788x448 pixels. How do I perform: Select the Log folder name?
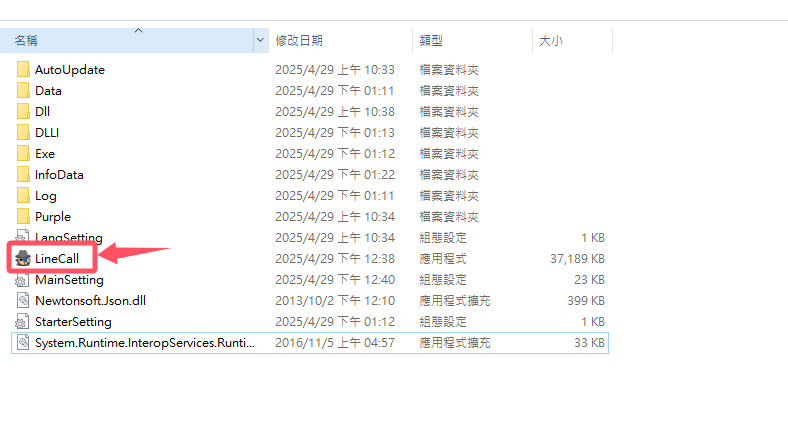[x=46, y=196]
